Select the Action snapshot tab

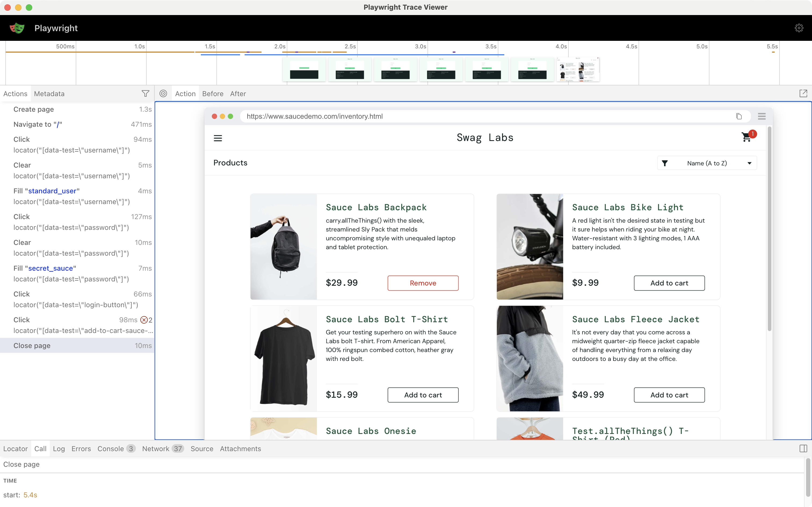(185, 93)
